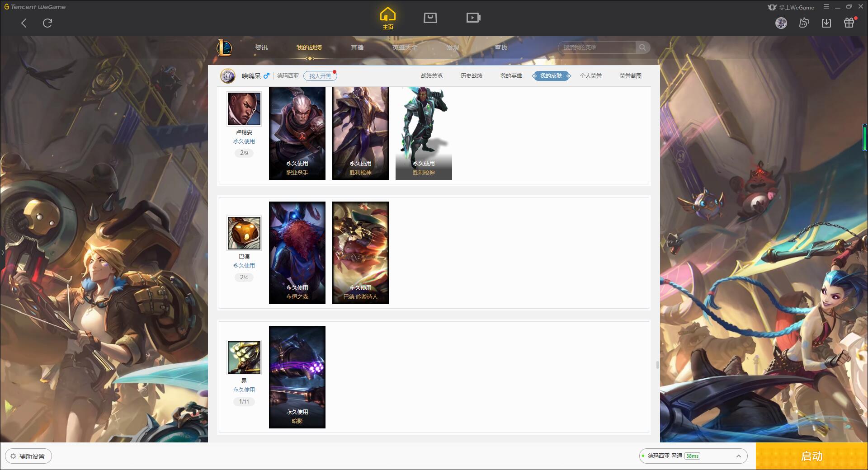The image size is (868, 470).
Task: Click the 巴德 name label
Action: tap(244, 257)
